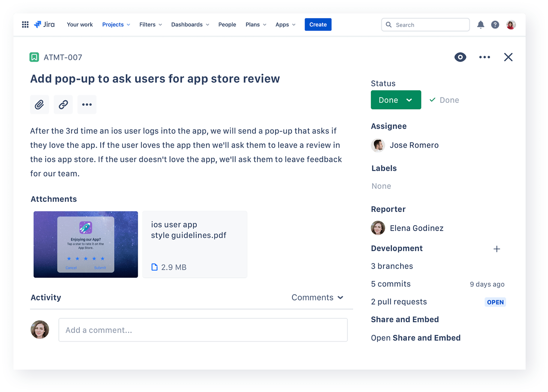Switch activity view via Comments dropdown
This screenshot has width=548, height=392.
317,298
